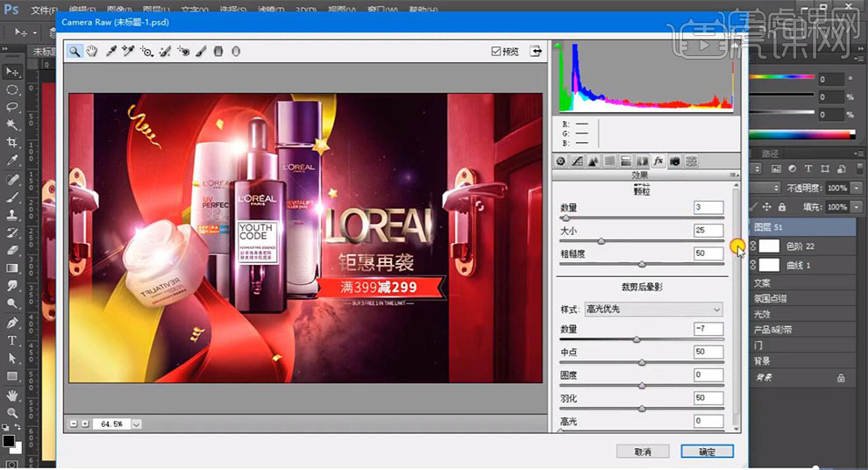Click the grain 大小 value field
The width and height of the screenshot is (868, 470).
(x=708, y=231)
